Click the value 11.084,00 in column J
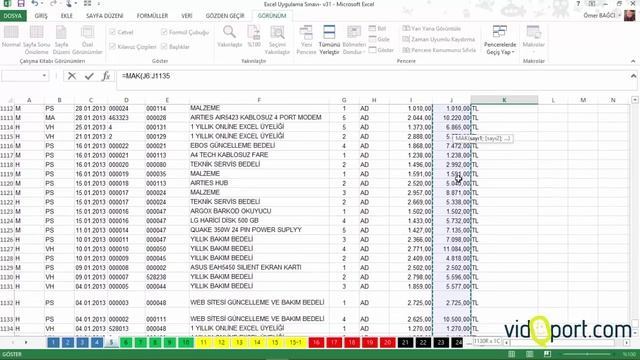 point(452,249)
